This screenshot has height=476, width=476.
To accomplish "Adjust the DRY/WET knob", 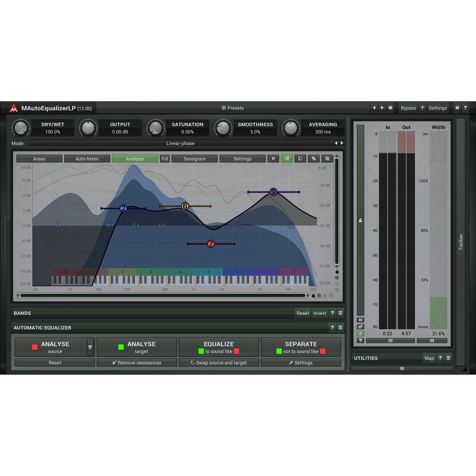I will pyautogui.click(x=20, y=128).
